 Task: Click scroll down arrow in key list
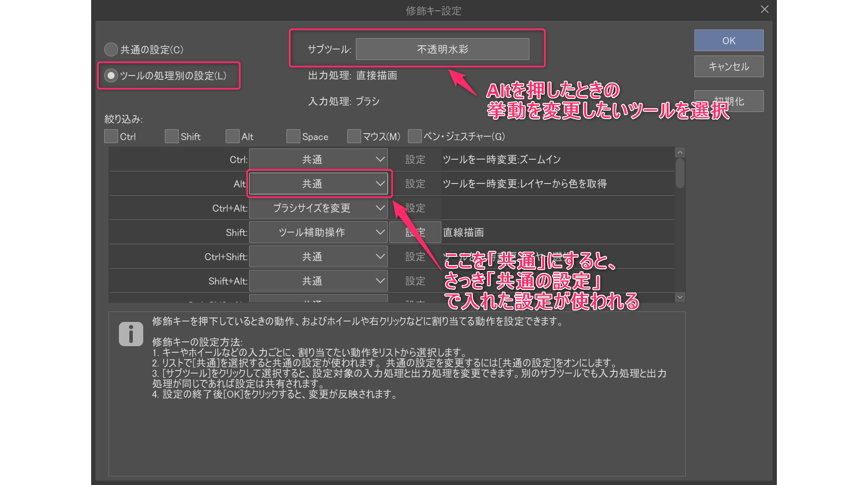[x=680, y=297]
